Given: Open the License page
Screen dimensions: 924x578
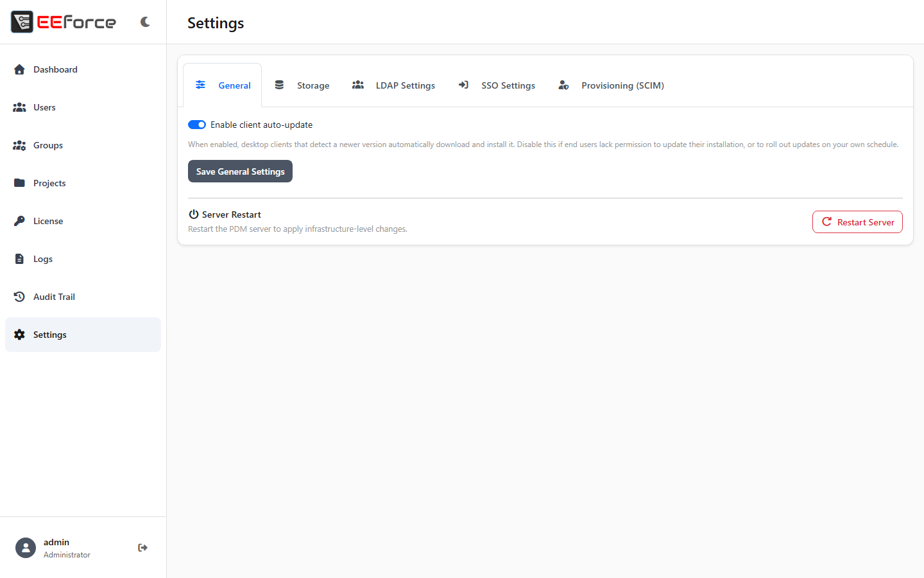Looking at the screenshot, I should [83, 221].
